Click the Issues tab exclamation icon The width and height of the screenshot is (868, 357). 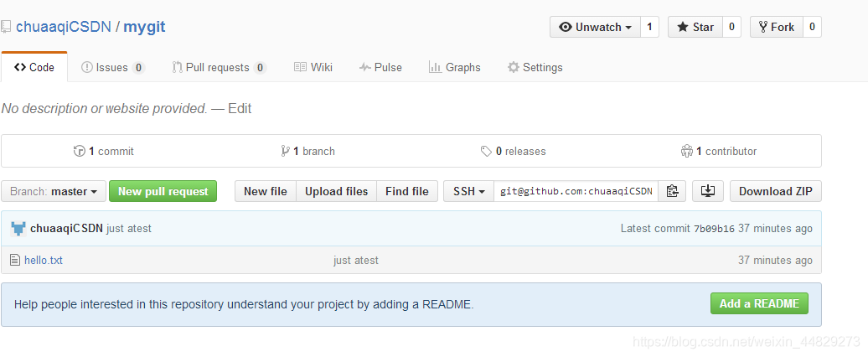pyautogui.click(x=87, y=68)
